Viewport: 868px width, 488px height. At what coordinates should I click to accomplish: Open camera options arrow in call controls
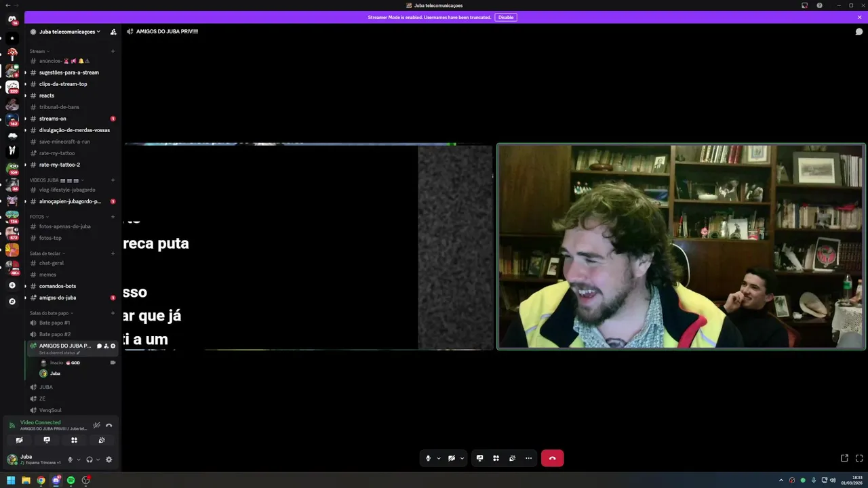click(x=462, y=458)
